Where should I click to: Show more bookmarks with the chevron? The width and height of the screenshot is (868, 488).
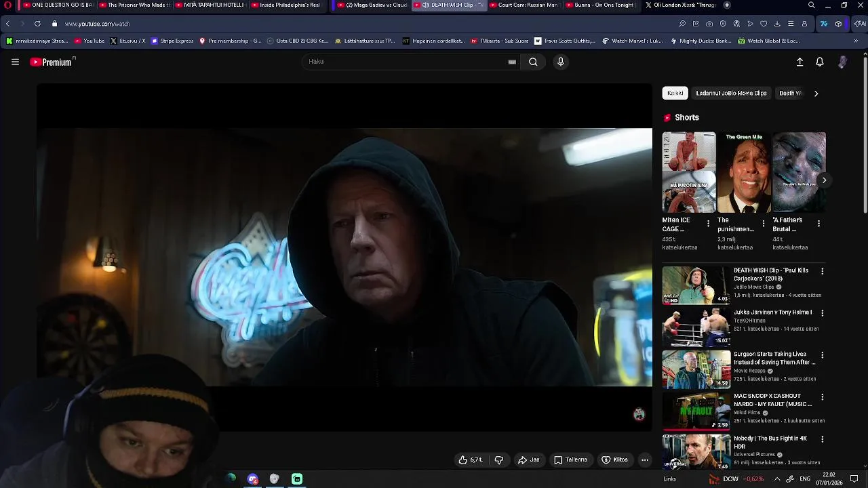point(856,41)
